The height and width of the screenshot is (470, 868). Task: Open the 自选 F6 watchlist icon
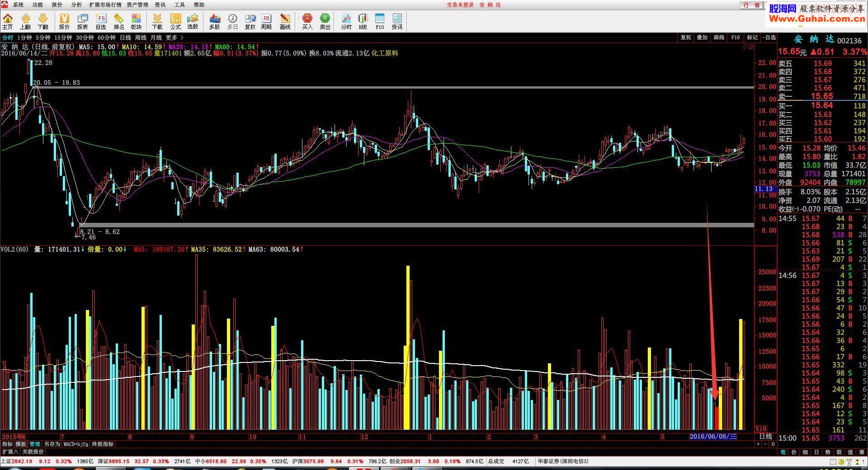click(101, 21)
